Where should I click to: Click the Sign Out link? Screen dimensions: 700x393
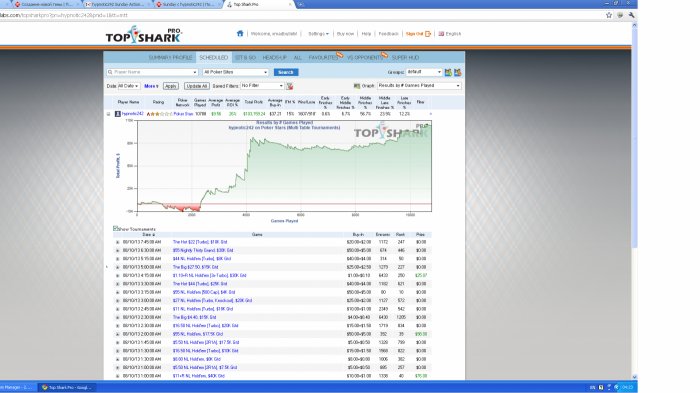[414, 34]
